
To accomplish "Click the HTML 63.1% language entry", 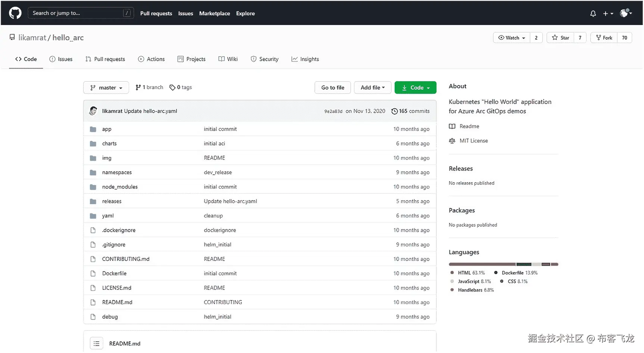I will pos(467,273).
